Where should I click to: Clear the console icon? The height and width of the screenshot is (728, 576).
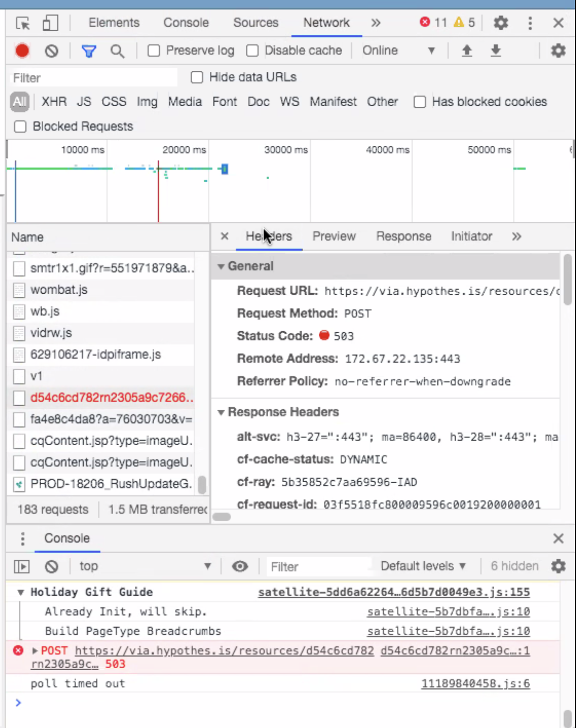(51, 566)
